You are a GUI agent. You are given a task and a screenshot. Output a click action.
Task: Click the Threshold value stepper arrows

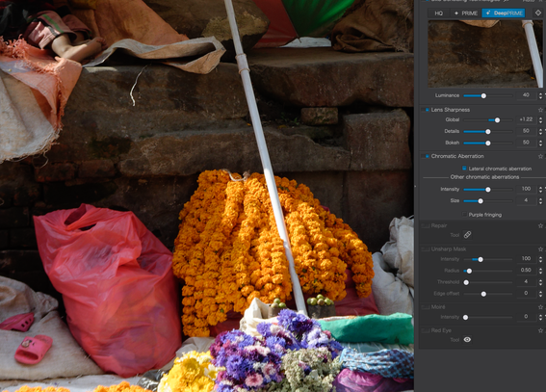click(x=540, y=282)
